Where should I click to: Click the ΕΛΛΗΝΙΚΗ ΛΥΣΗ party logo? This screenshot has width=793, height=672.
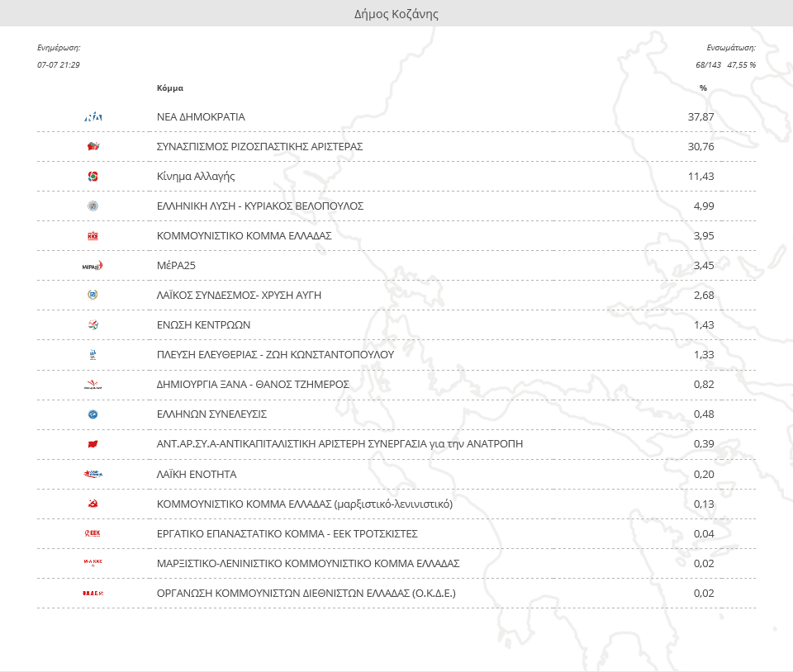pyautogui.click(x=93, y=206)
